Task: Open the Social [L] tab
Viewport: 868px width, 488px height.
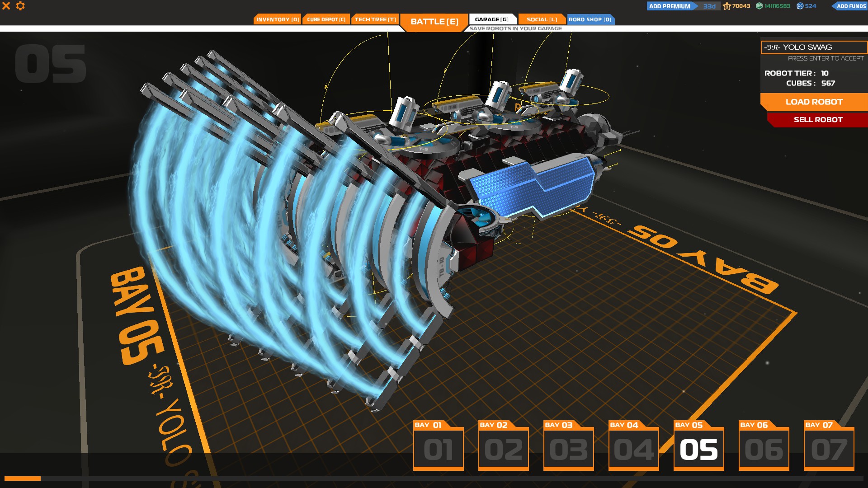Action: click(542, 19)
